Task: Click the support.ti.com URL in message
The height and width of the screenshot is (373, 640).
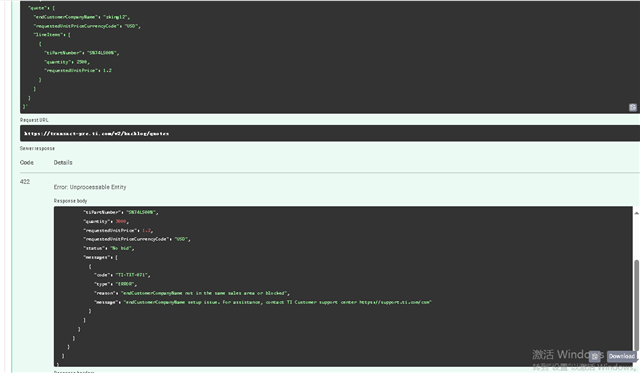Action: pyautogui.click(x=395, y=302)
